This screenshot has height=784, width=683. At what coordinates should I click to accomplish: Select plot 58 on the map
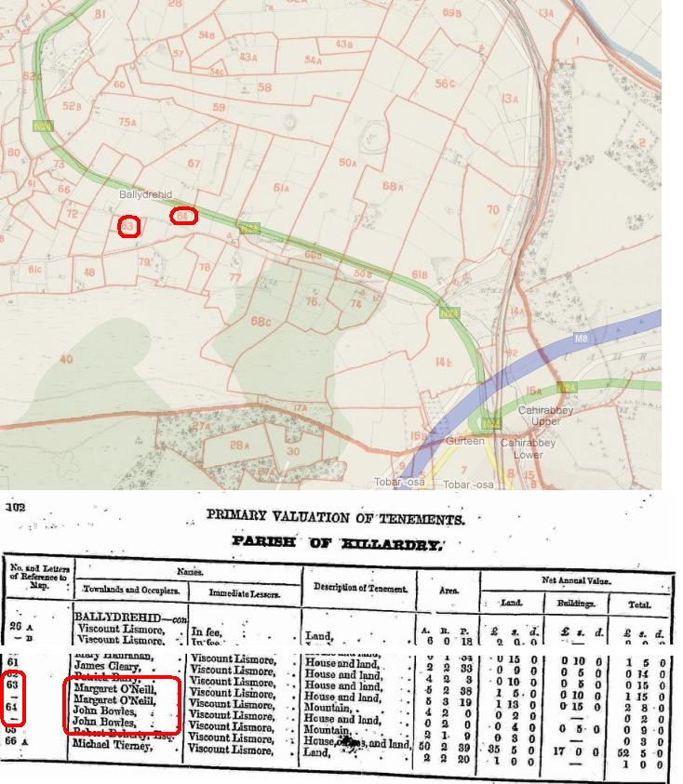(x=264, y=87)
